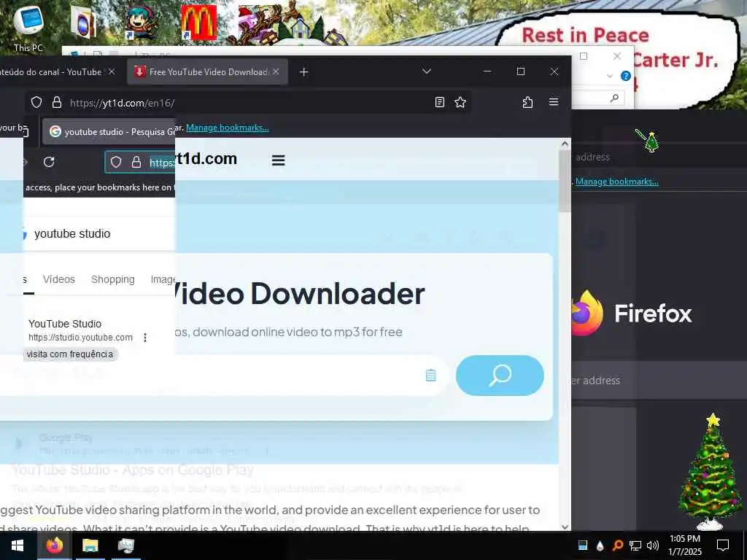Screen dimensions: 747x560
Task: Click the taskbar clock showing 1:05 PM
Action: pos(685,545)
